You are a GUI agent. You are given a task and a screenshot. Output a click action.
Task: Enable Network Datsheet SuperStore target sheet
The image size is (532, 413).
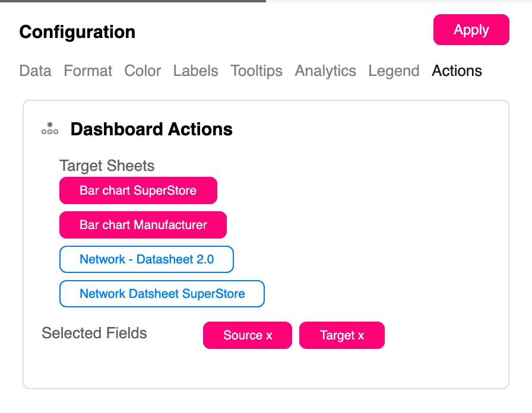tap(161, 294)
